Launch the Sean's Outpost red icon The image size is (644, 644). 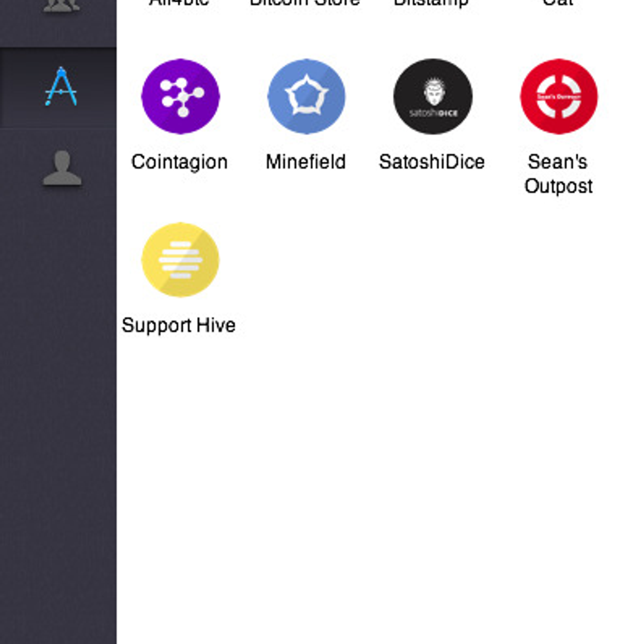pyautogui.click(x=559, y=96)
